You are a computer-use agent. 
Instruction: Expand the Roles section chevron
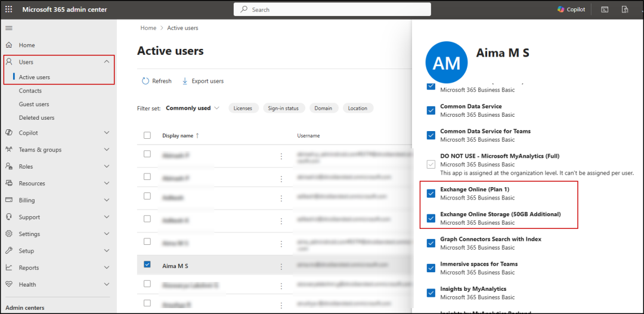click(107, 166)
